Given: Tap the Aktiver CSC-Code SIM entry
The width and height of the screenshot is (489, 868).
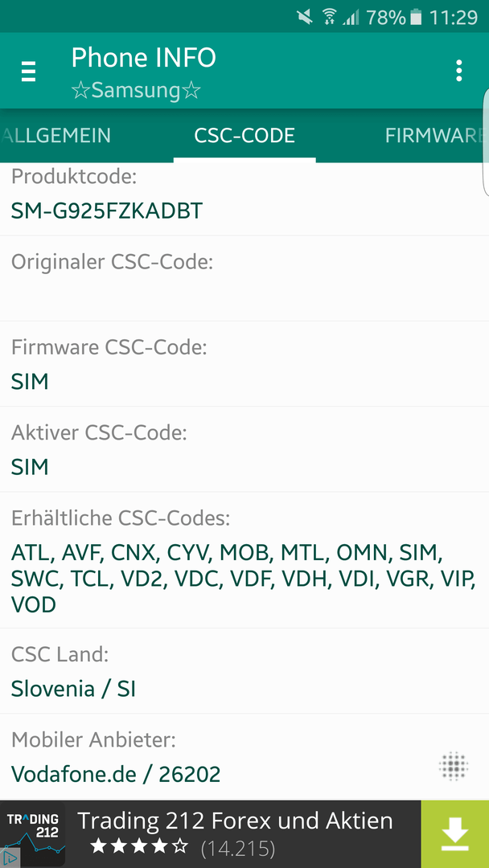Looking at the screenshot, I should coord(244,449).
